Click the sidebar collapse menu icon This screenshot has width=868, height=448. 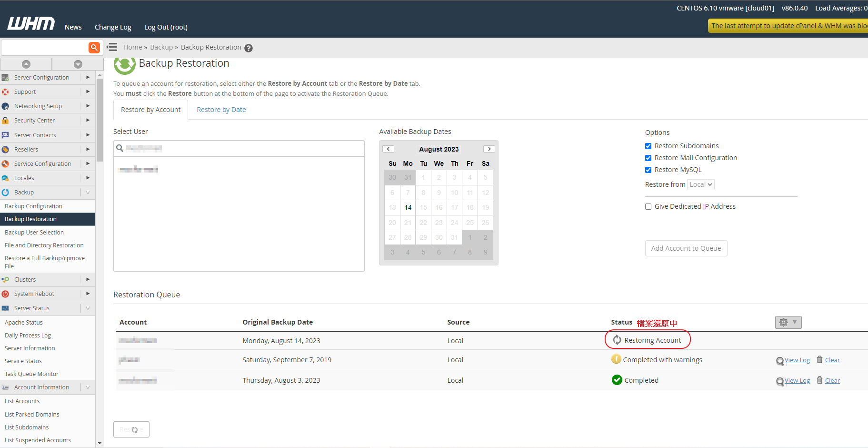(x=112, y=47)
